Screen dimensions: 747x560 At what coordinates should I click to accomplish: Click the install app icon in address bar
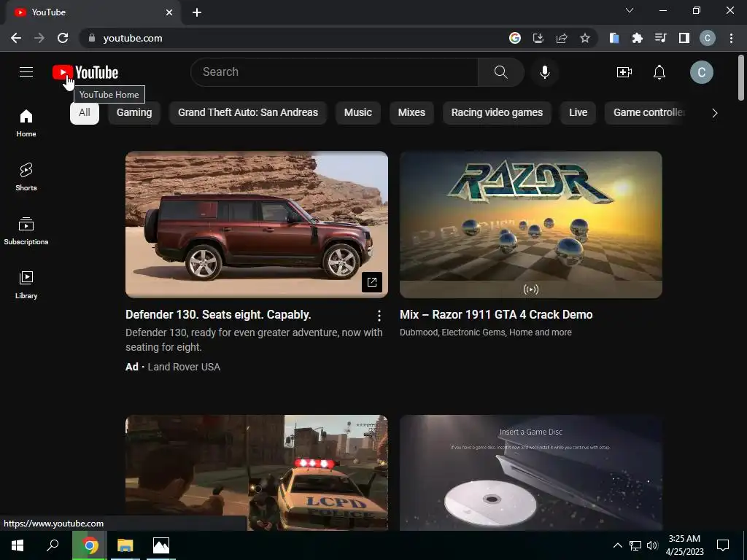(x=538, y=38)
